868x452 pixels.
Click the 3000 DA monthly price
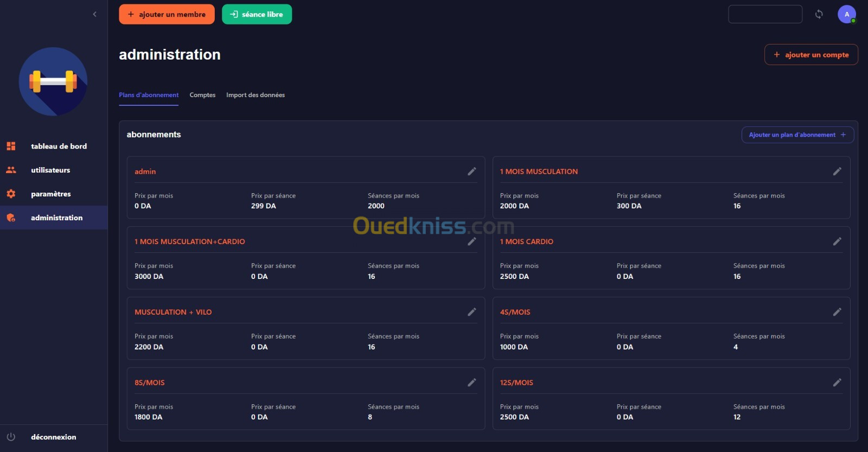point(149,276)
